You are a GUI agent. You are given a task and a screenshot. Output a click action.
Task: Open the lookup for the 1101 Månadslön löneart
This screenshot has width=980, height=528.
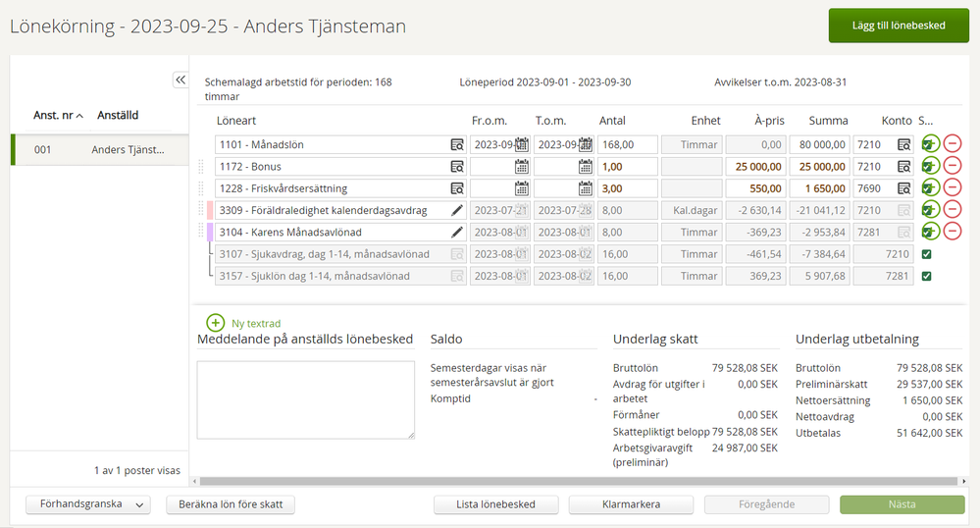tap(456, 145)
